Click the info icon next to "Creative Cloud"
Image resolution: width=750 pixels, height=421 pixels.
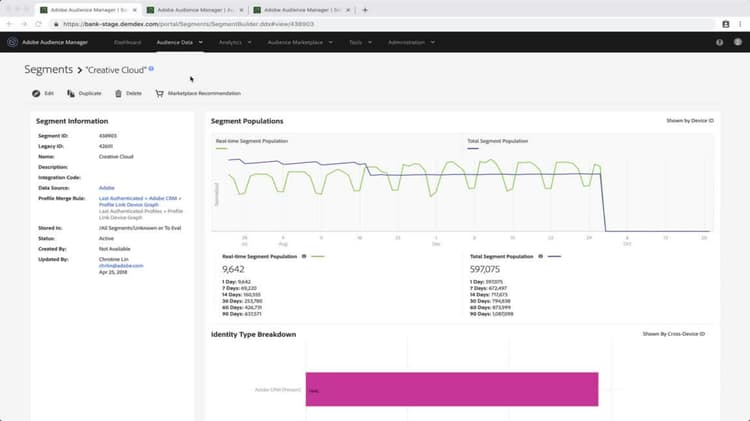[x=151, y=69]
